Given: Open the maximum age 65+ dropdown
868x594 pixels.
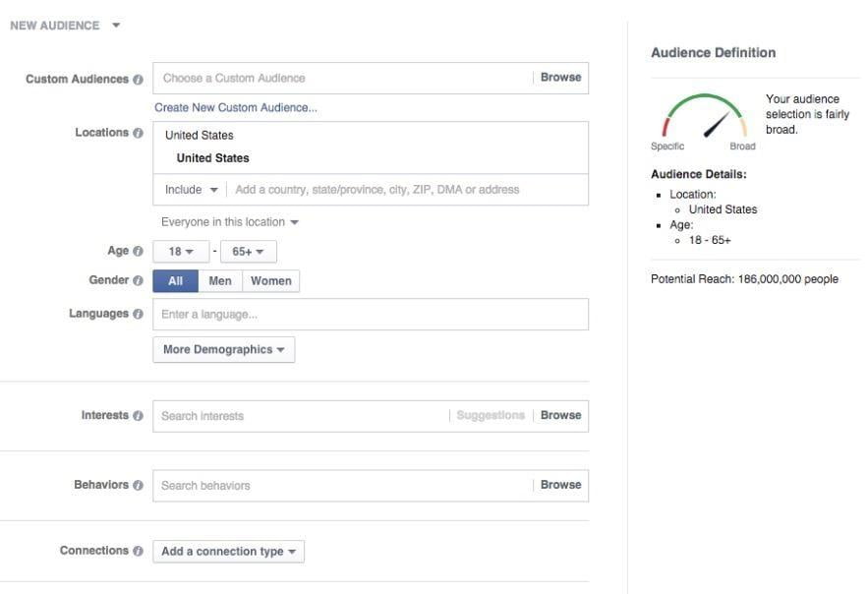Looking at the screenshot, I should pos(248,252).
